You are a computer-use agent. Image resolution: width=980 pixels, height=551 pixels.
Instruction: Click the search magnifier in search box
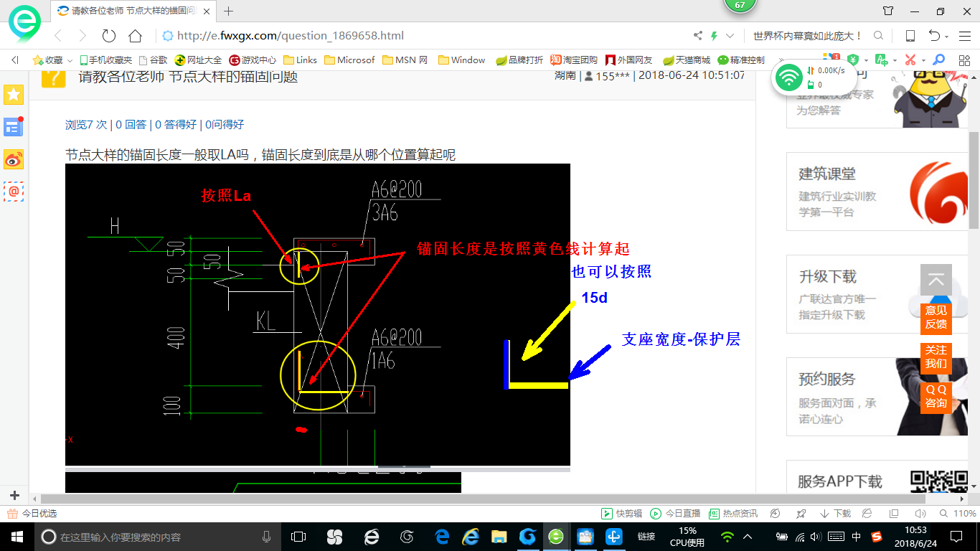878,36
